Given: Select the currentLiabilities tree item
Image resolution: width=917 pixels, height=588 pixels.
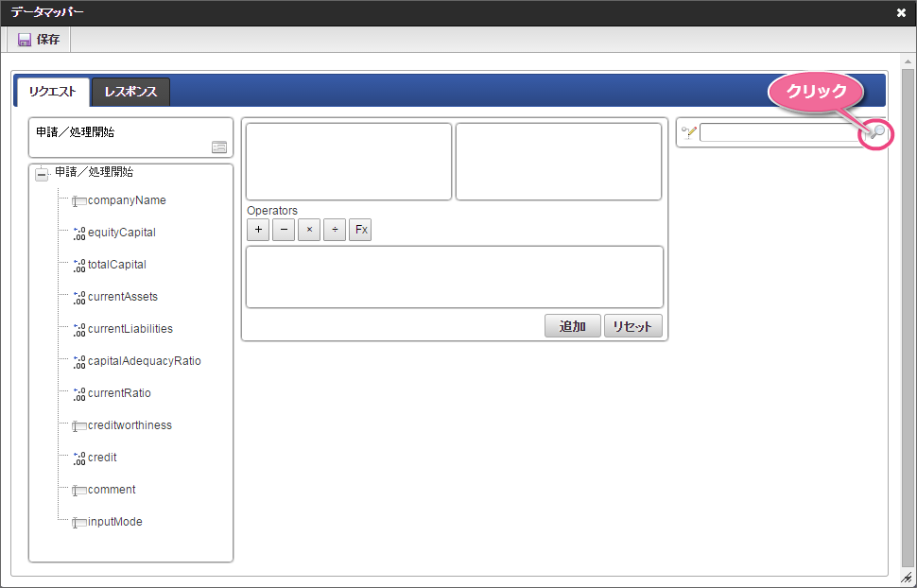Looking at the screenshot, I should [x=130, y=329].
